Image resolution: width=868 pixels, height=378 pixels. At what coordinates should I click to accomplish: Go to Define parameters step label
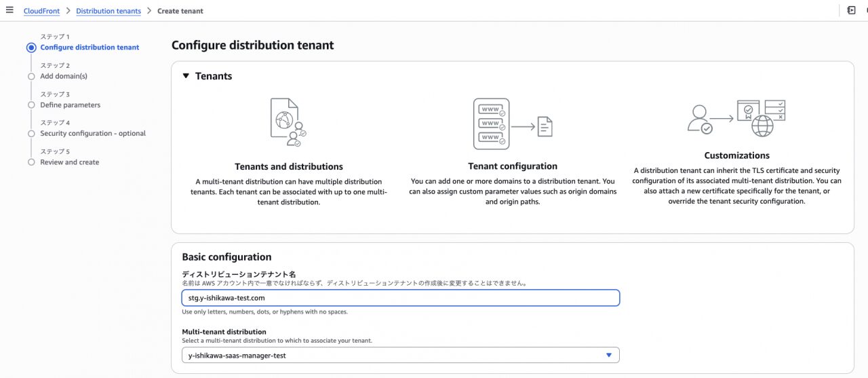[70, 105]
